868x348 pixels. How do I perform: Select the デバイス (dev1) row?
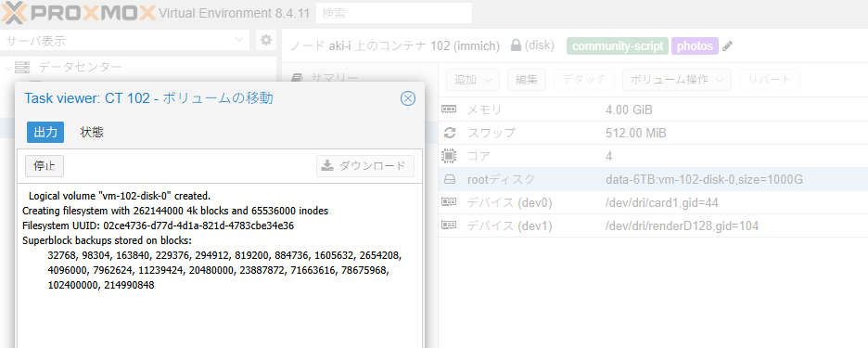pyautogui.click(x=653, y=226)
